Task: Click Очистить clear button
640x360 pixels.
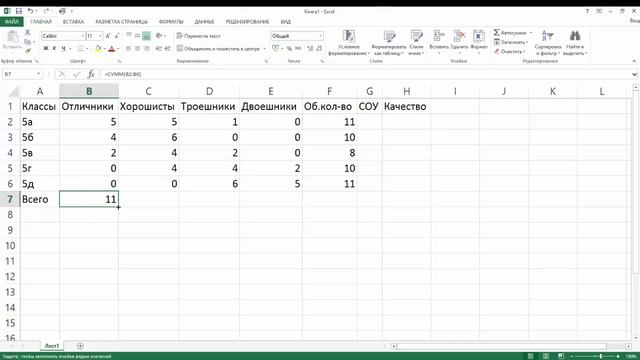Action: click(509, 51)
